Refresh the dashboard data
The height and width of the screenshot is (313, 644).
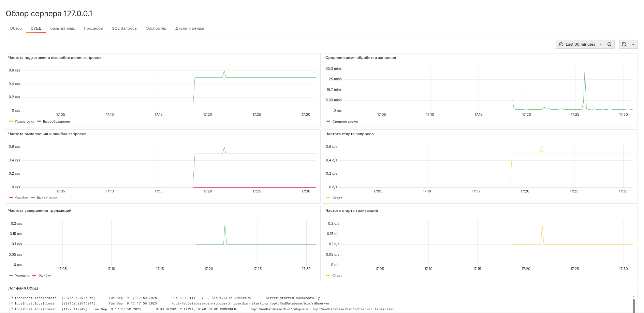click(x=624, y=44)
